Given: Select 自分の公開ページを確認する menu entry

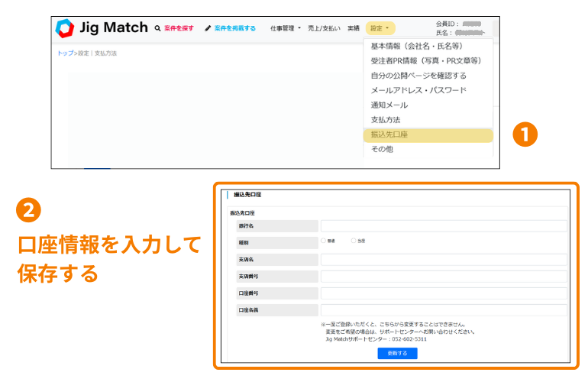Looking at the screenshot, I should (418, 76).
